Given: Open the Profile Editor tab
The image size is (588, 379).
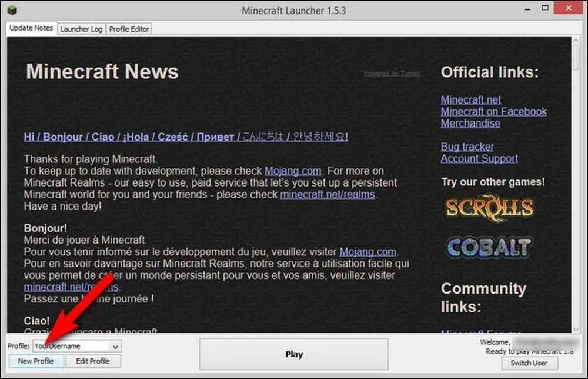Looking at the screenshot, I should pos(129,29).
